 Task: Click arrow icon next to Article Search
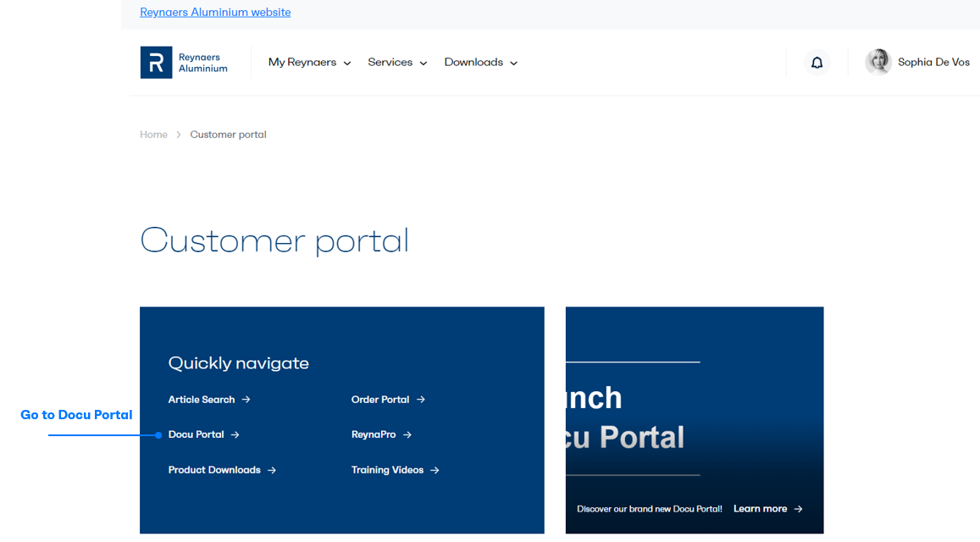coord(246,400)
